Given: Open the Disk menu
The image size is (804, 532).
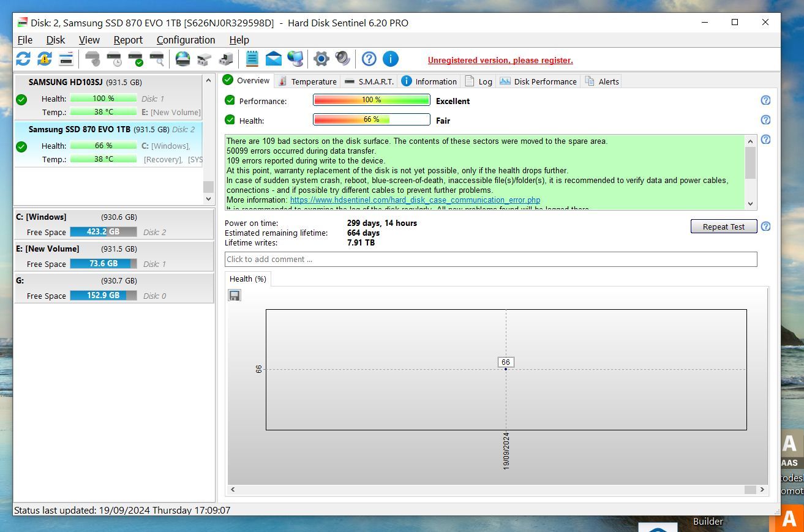Looking at the screenshot, I should [55, 40].
